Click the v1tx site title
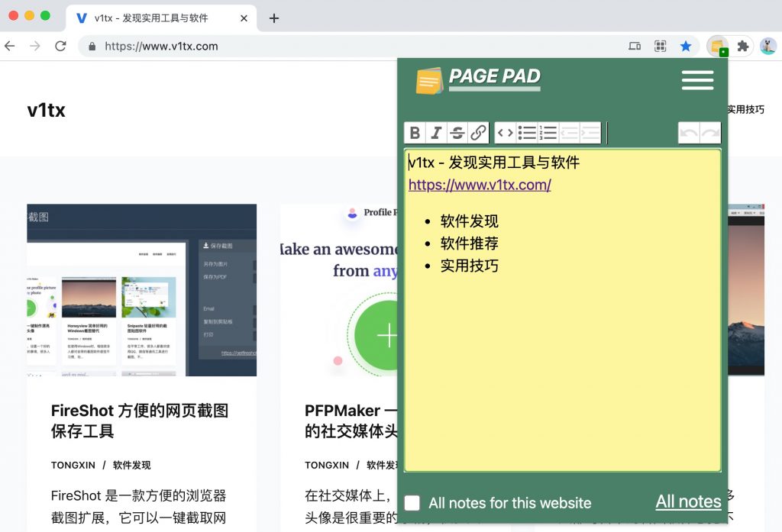782x532 pixels. [x=47, y=110]
